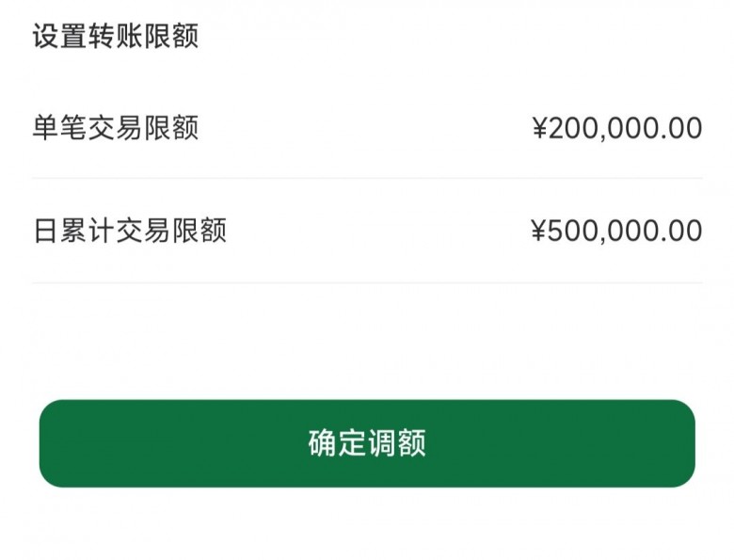Viewport: 734px width, 560px height.
Task: Click the 单笔交易限额 label
Action: pos(116,128)
